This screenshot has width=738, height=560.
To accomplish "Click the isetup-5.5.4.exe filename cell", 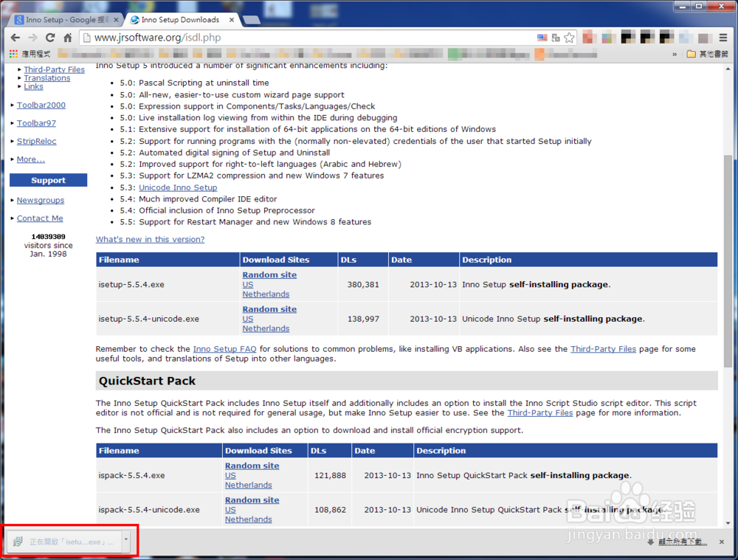I will (168, 285).
